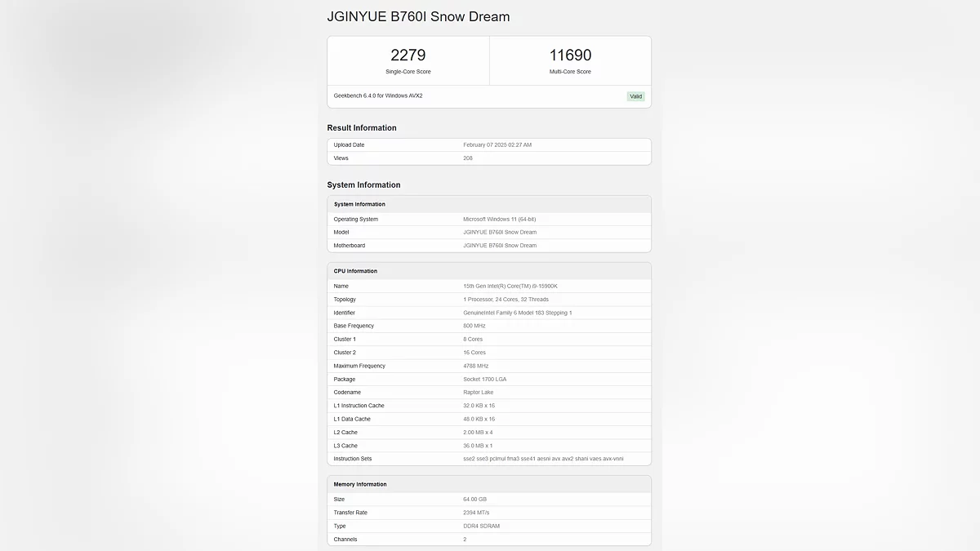
Task: Click the System Information table header row
Action: coord(489,204)
